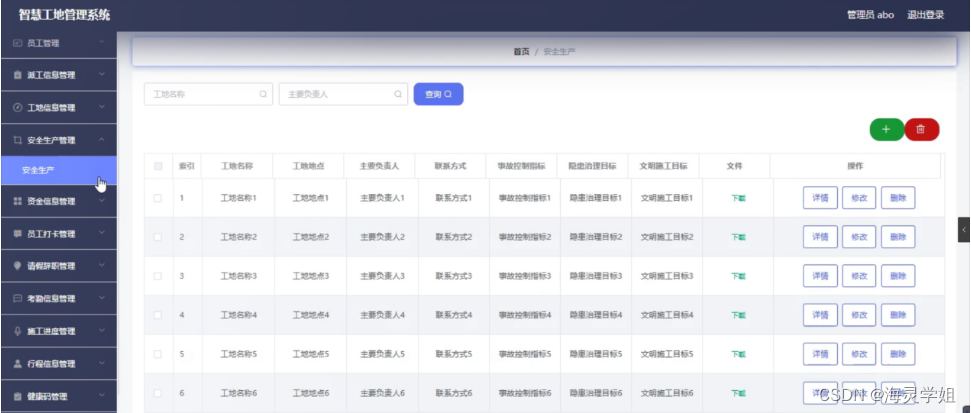Click the 健康码管理 sidebar icon

(17, 396)
